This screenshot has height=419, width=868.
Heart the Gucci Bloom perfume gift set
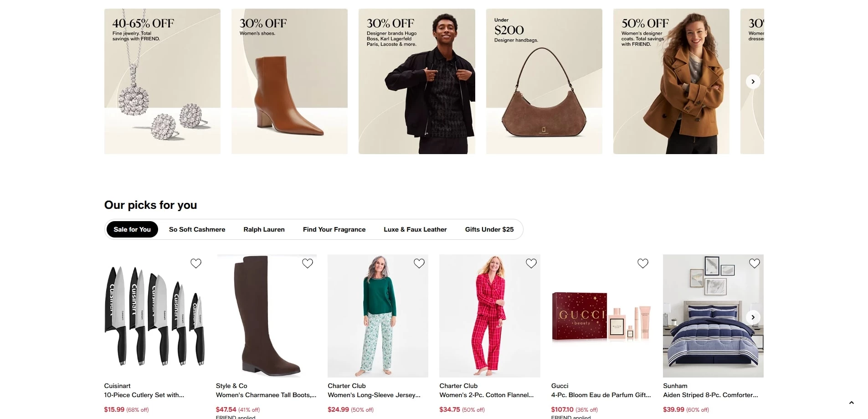pyautogui.click(x=643, y=263)
